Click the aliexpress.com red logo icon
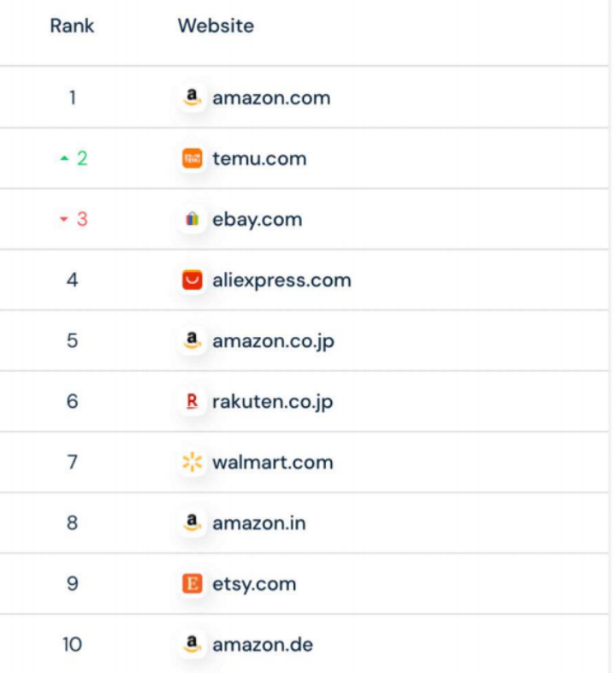 [192, 280]
